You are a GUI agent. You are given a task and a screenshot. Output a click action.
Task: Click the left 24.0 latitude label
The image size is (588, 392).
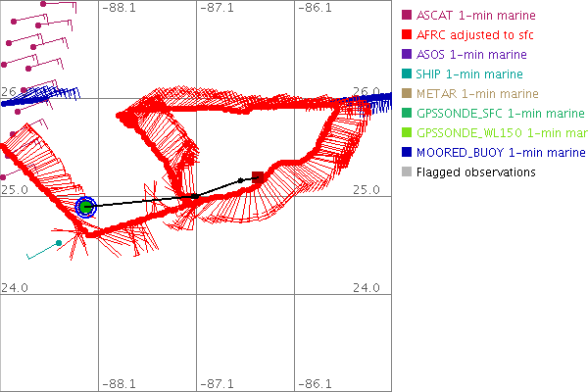point(13,287)
